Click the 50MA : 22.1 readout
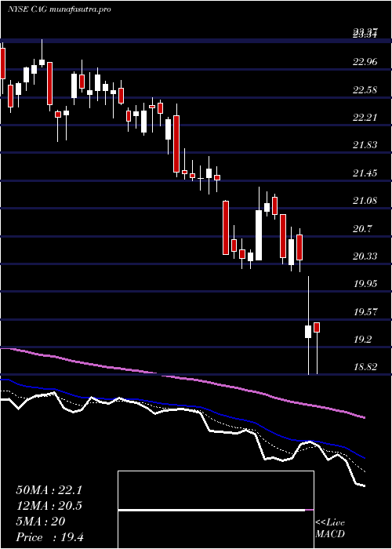Image resolution: width=392 pixels, height=549 pixels. [49, 490]
